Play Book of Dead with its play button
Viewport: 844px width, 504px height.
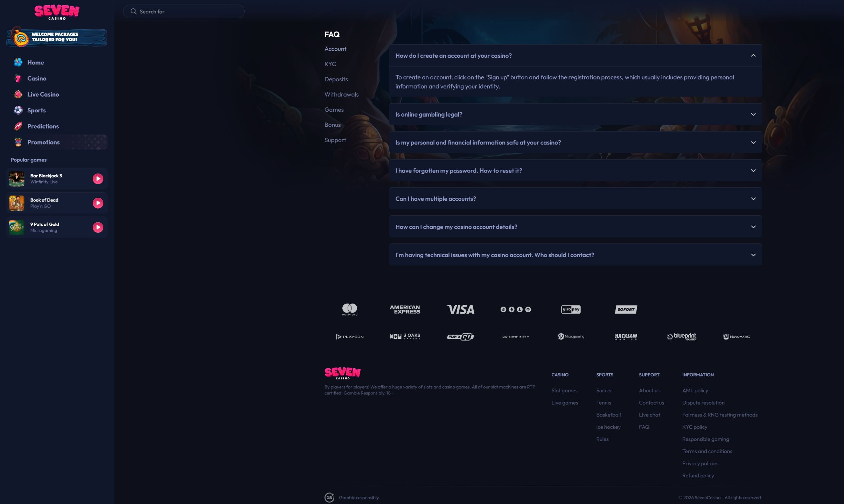98,203
